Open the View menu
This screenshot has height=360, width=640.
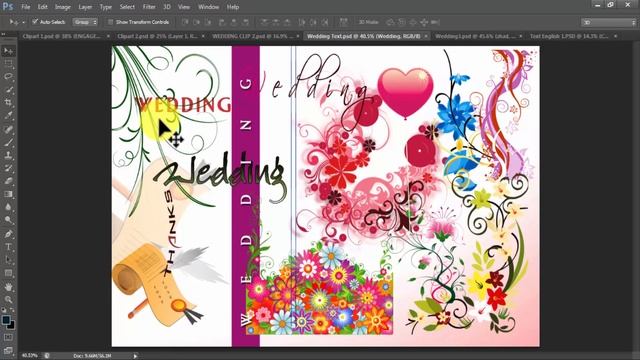(x=184, y=7)
